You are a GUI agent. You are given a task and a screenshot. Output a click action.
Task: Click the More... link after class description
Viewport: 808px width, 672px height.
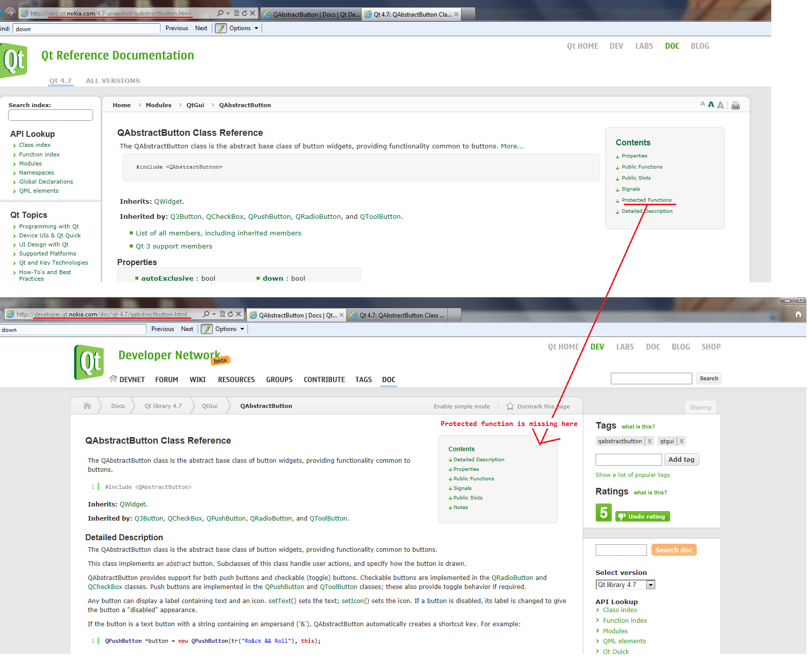(512, 146)
